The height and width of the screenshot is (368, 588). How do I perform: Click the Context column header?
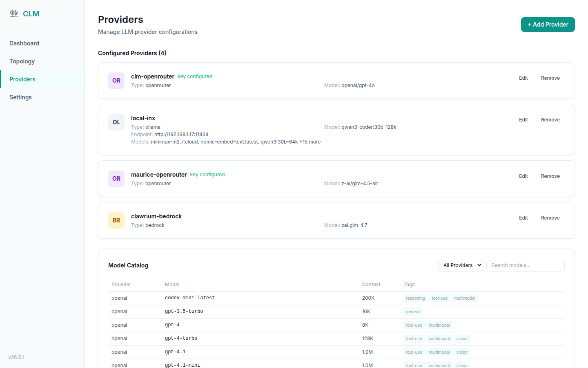pyautogui.click(x=371, y=285)
